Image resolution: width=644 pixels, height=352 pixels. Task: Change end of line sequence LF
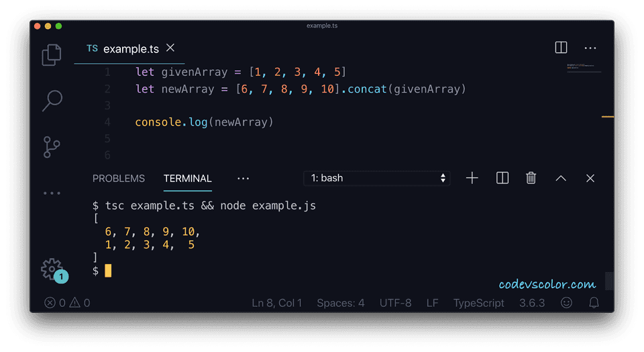coord(432,303)
